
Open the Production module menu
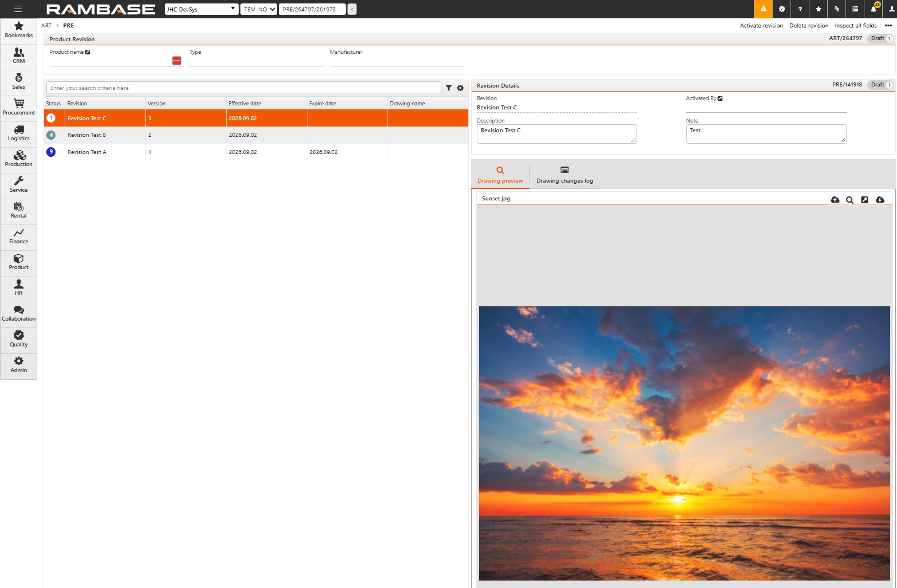click(19, 159)
